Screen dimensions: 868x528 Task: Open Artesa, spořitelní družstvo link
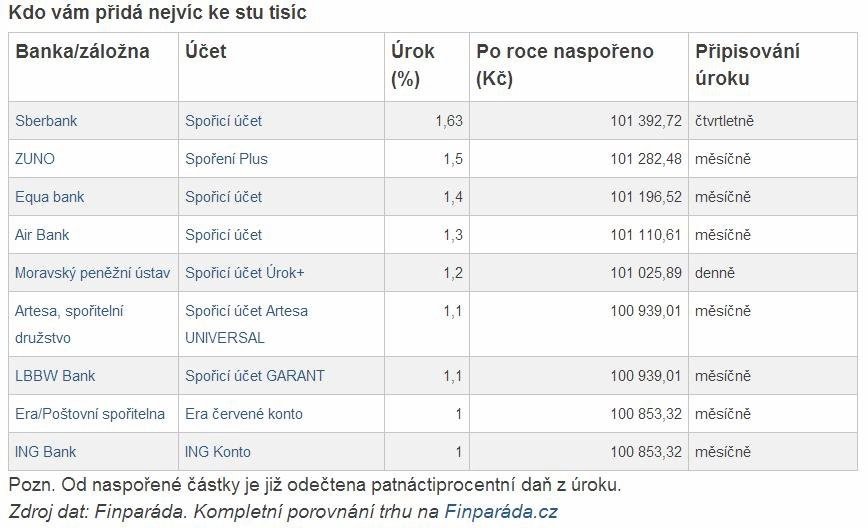(x=69, y=324)
